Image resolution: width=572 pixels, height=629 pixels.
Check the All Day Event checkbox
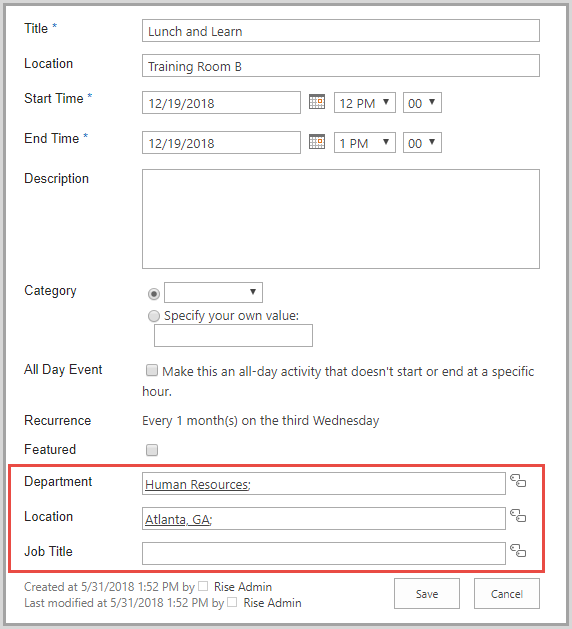[152, 370]
